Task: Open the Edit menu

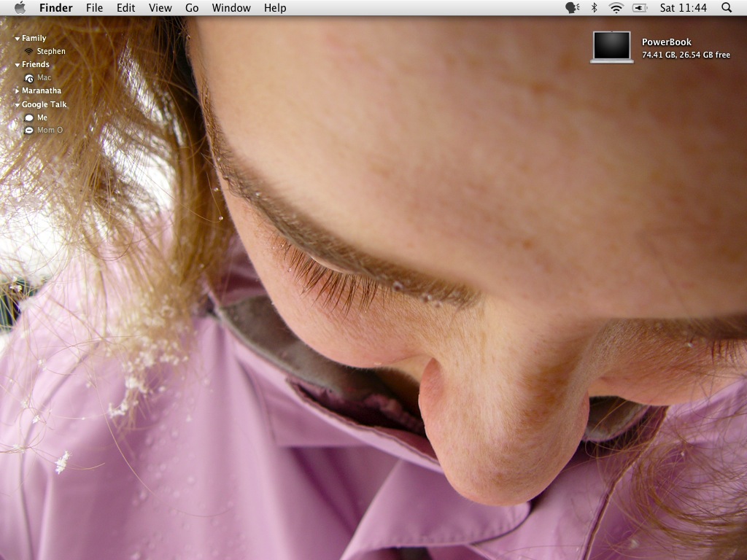Action: tap(125, 7)
